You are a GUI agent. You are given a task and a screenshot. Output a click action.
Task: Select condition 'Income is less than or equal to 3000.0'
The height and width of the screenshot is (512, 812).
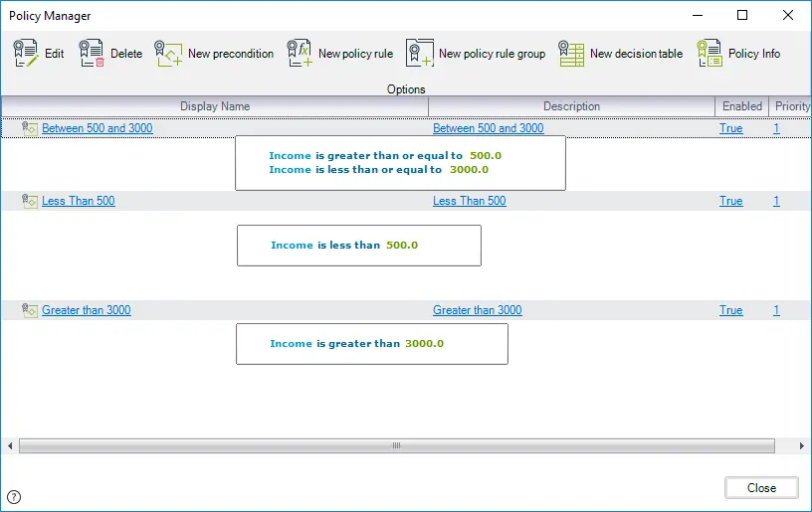click(378, 170)
